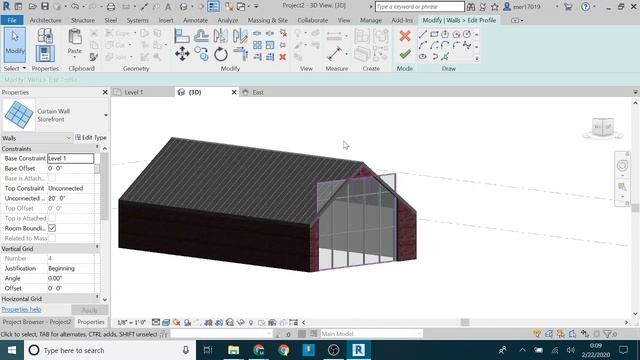Screen dimensions: 640x360
Task: Select the Pick Lines tool
Action: (x=445, y=57)
